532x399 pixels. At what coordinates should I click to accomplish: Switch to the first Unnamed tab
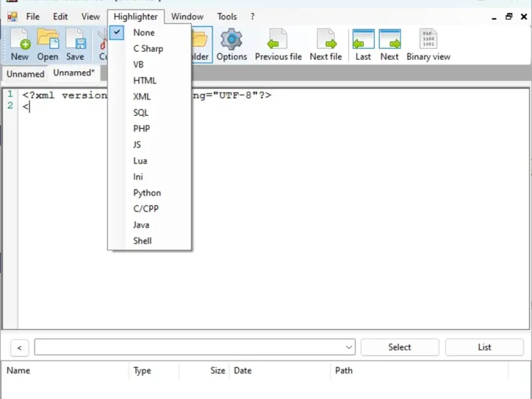25,74
